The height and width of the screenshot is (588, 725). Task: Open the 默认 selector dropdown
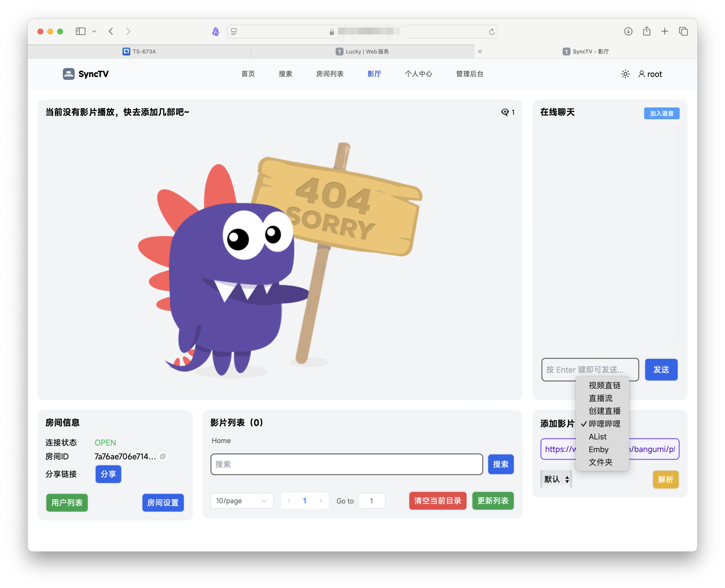point(556,479)
